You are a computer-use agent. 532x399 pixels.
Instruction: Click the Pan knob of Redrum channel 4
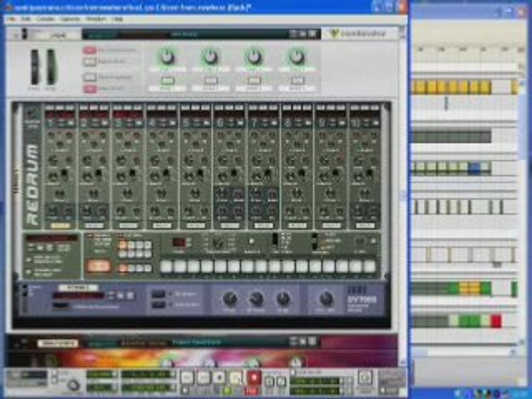click(162, 145)
